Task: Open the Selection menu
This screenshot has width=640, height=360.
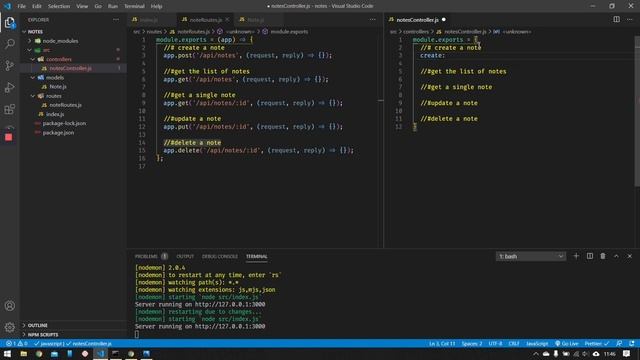Action: (x=59, y=6)
